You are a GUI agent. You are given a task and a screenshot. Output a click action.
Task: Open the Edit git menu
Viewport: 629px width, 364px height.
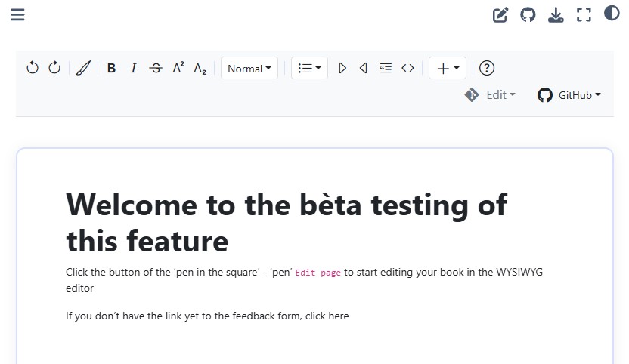pyautogui.click(x=491, y=95)
